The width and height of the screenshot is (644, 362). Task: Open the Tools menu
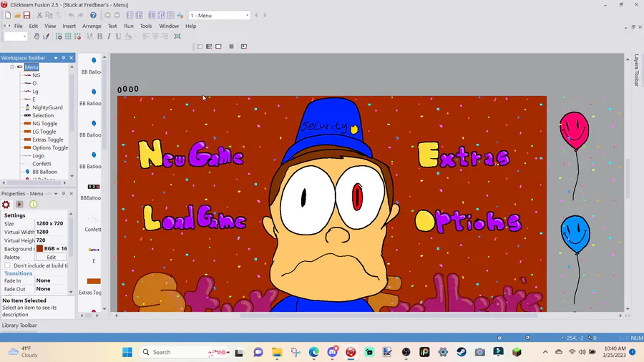[146, 26]
